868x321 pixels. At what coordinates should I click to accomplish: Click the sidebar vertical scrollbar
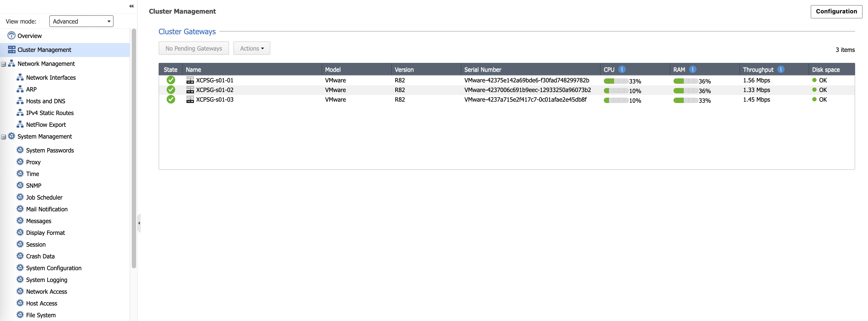(x=134, y=148)
